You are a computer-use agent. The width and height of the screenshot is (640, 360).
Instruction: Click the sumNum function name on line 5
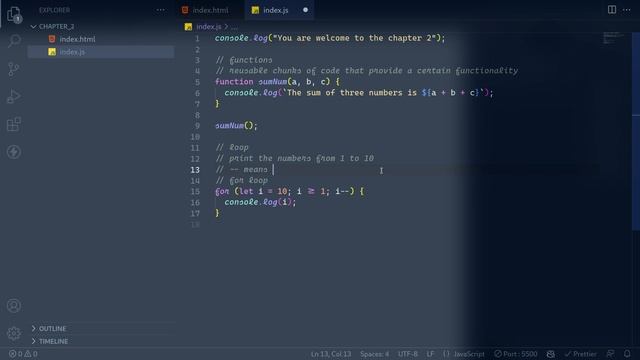click(x=273, y=82)
